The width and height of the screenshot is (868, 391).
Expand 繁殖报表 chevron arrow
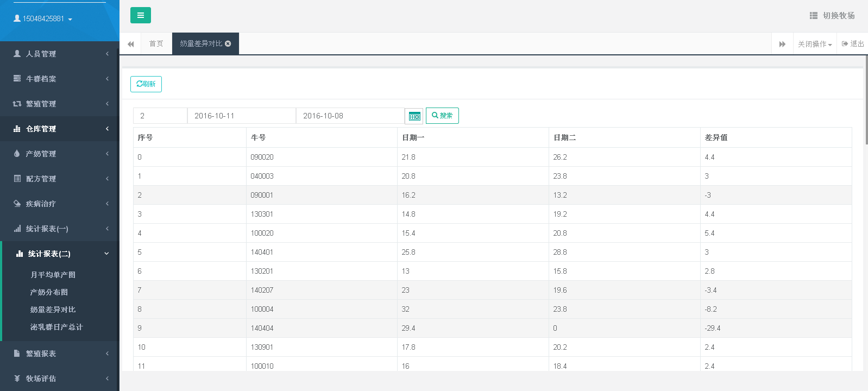tap(107, 354)
